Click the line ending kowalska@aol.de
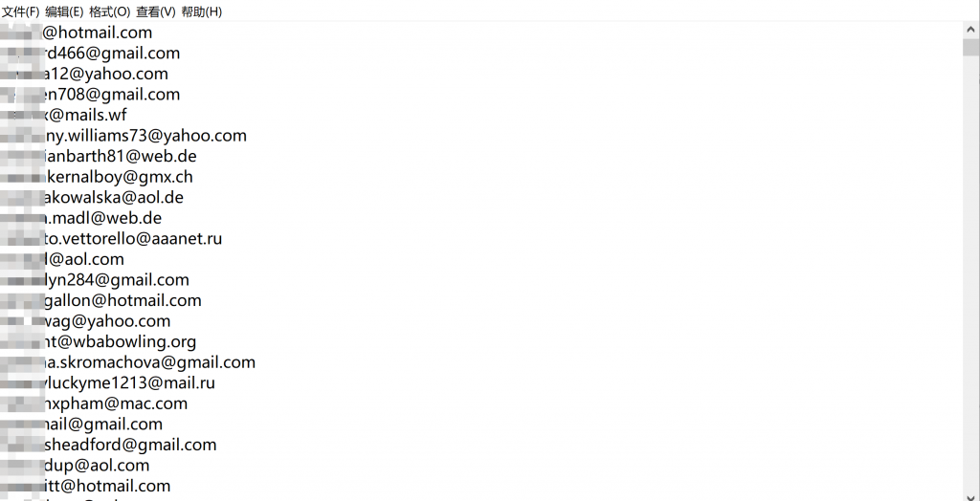This screenshot has width=980, height=501. tap(92, 197)
